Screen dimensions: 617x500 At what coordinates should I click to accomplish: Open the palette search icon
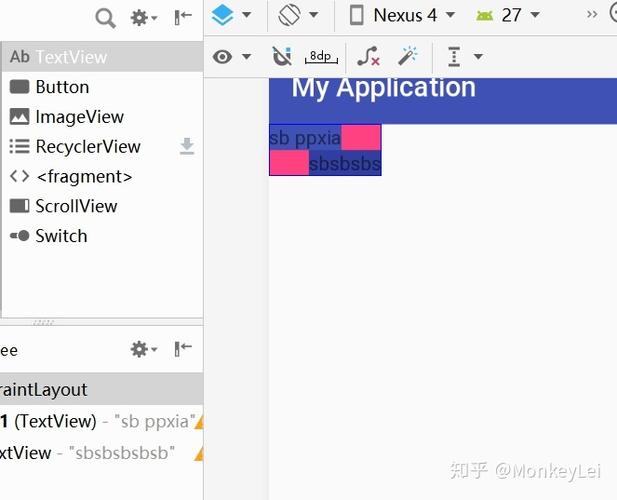click(105, 18)
